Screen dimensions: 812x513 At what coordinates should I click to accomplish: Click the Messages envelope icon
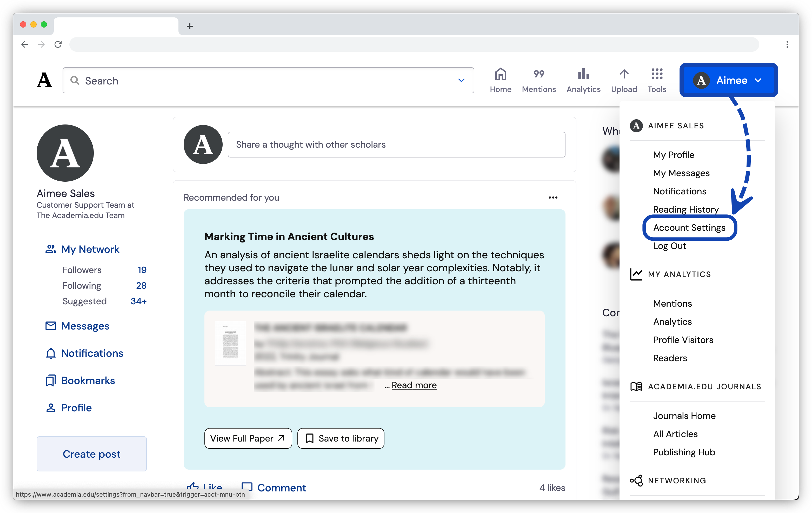[x=51, y=326]
